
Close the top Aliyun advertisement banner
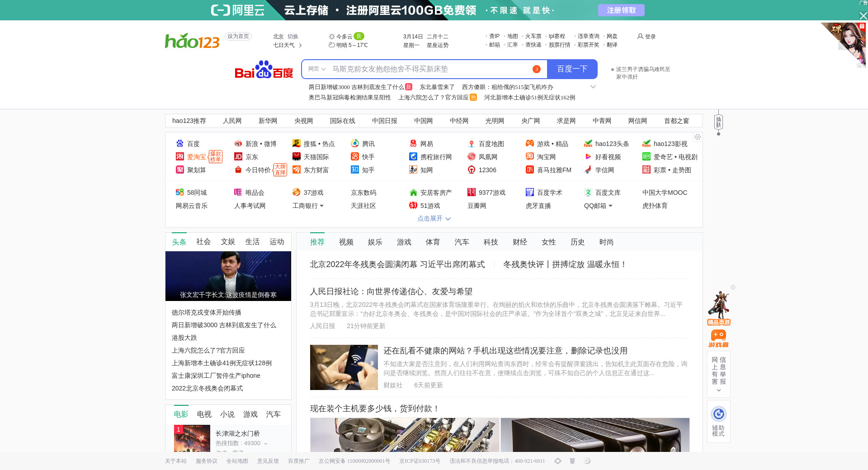pyautogui.click(x=863, y=16)
